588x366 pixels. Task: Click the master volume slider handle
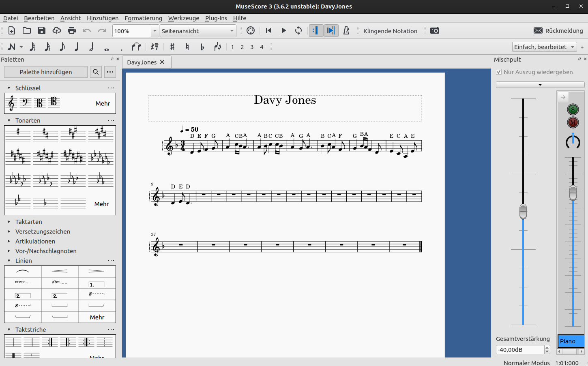(x=523, y=211)
